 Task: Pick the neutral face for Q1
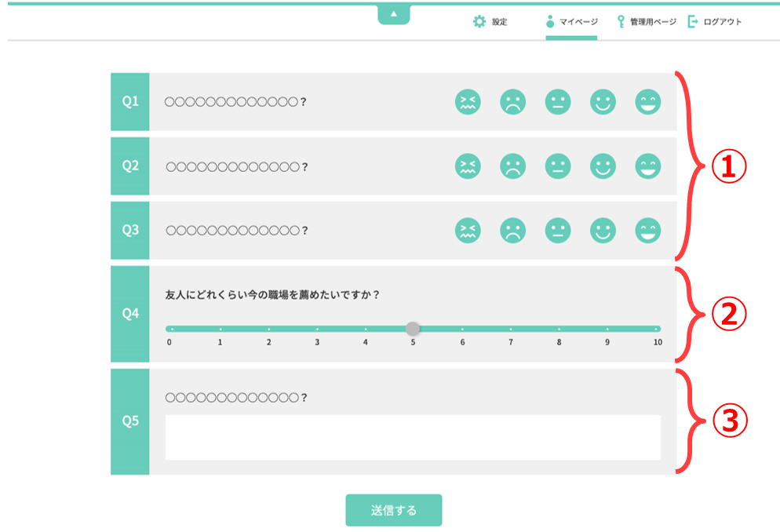click(x=558, y=102)
